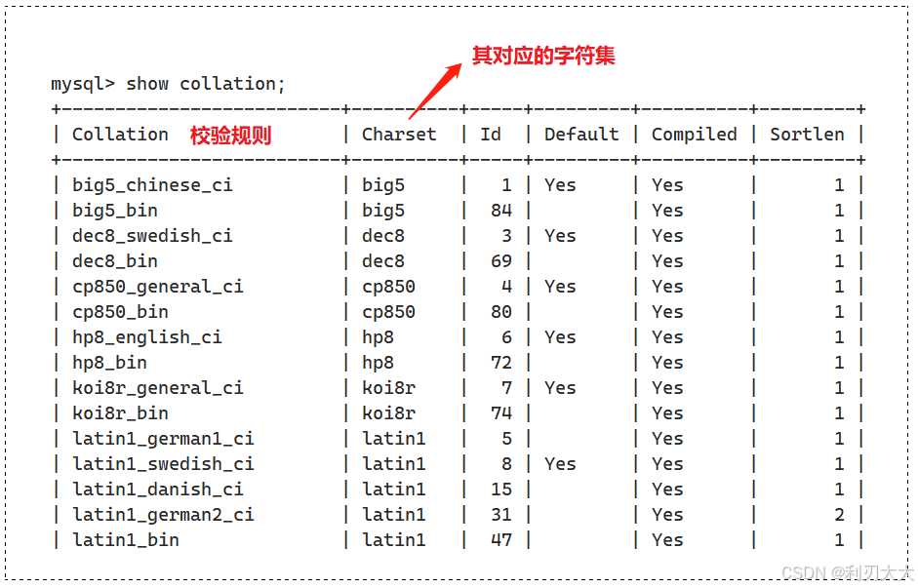Click the Sortlen column header
918x588 pixels.
tap(807, 135)
